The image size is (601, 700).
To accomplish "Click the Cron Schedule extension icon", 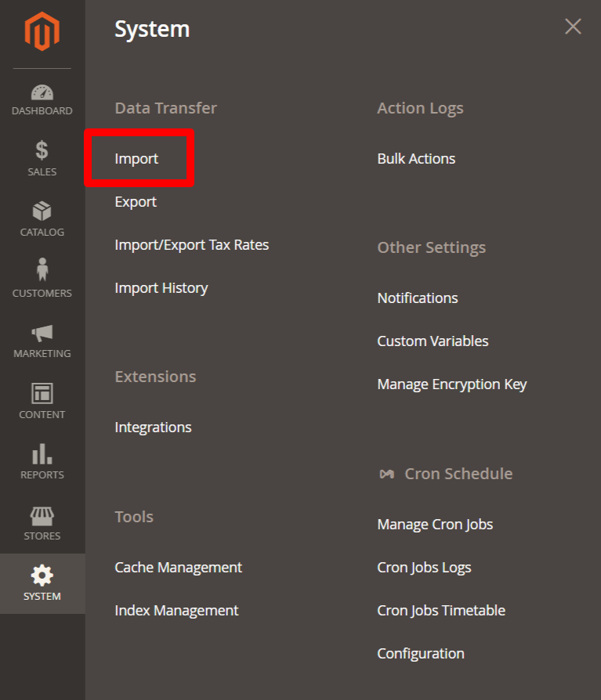I will pyautogui.click(x=387, y=474).
